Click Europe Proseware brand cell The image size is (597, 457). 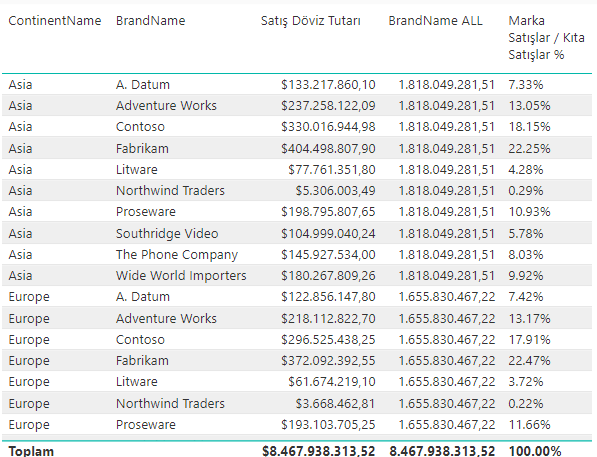coord(145,425)
